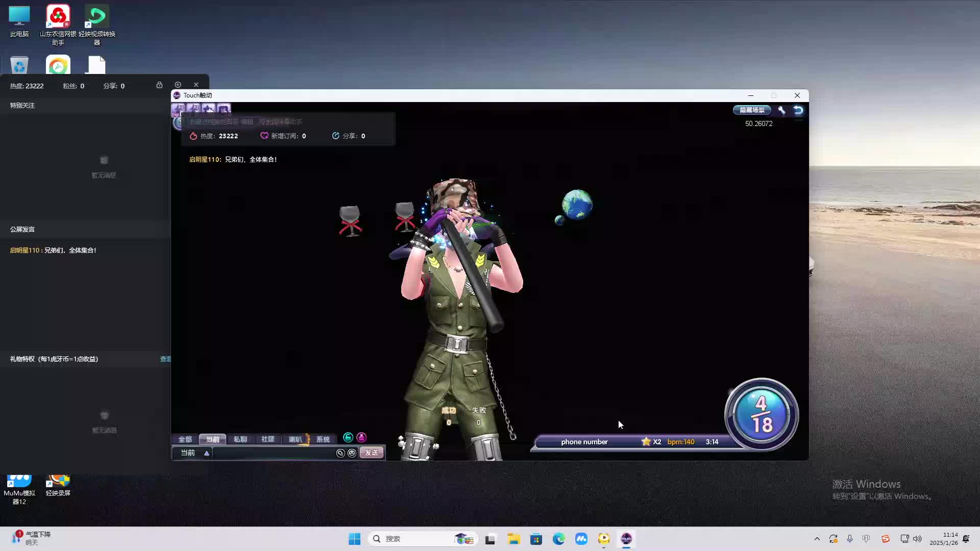The width and height of the screenshot is (980, 551).
Task: Open the emoji picker in chat bar
Action: click(x=352, y=453)
